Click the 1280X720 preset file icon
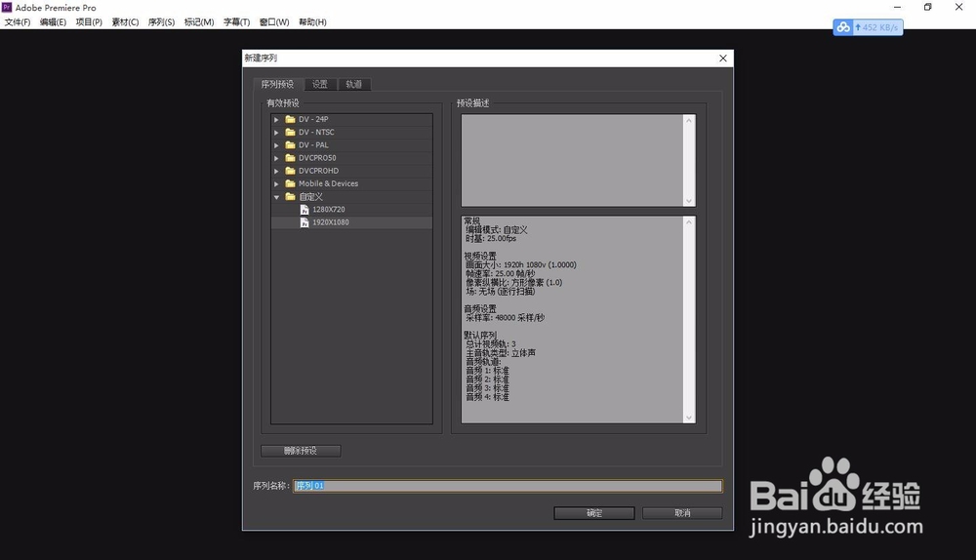 coord(305,210)
